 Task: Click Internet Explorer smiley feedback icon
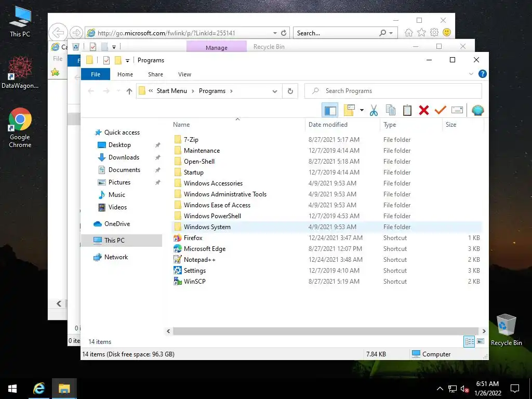click(447, 33)
